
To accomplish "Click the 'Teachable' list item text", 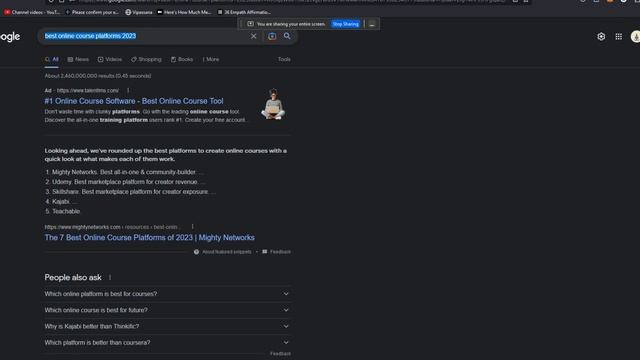I will click(66, 211).
